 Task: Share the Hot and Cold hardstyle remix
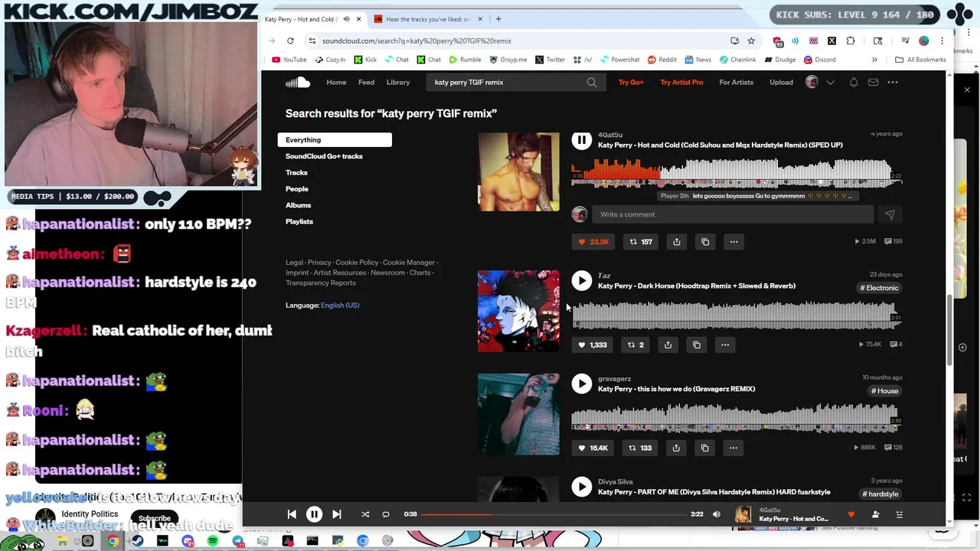677,242
